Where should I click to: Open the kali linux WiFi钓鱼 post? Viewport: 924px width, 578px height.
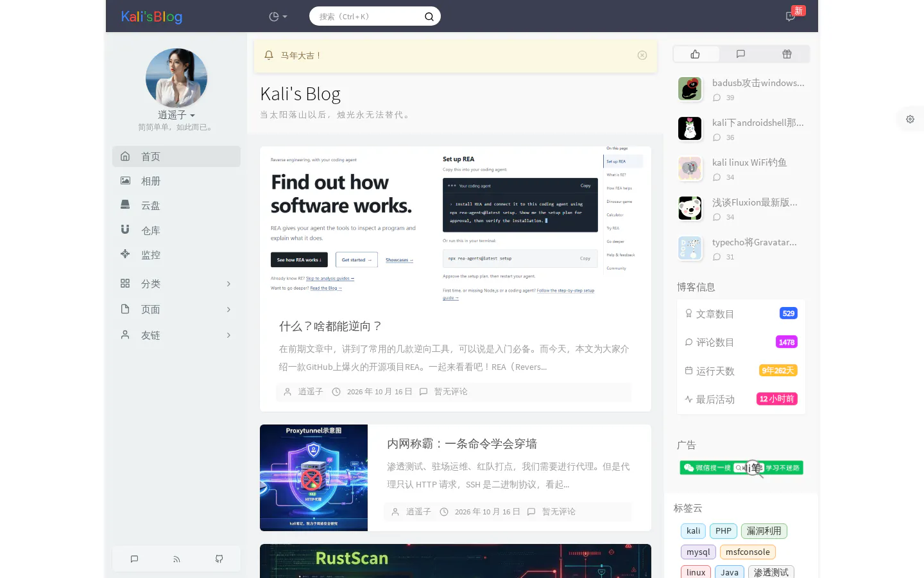(749, 162)
